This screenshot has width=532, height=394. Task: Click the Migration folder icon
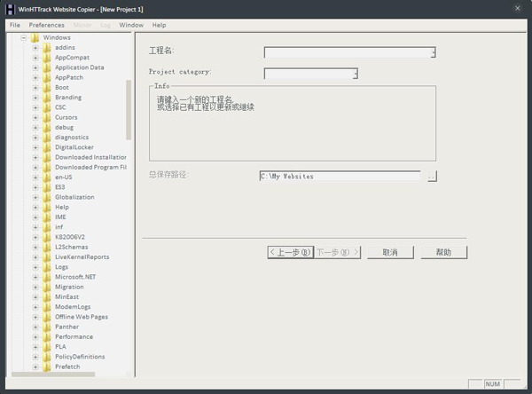(x=47, y=287)
